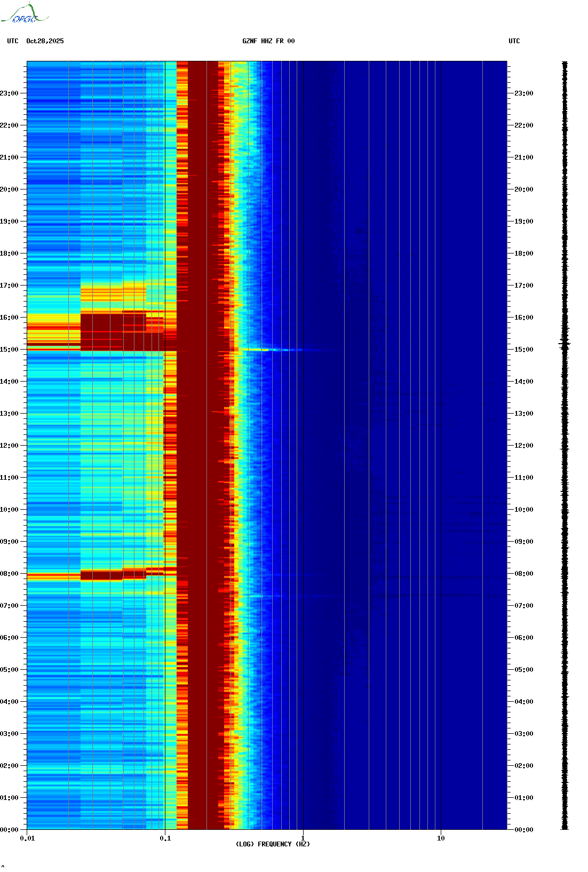Image resolution: width=588 pixels, height=872 pixels.
Task: Click the right 09:00 time label
Action: (x=524, y=542)
